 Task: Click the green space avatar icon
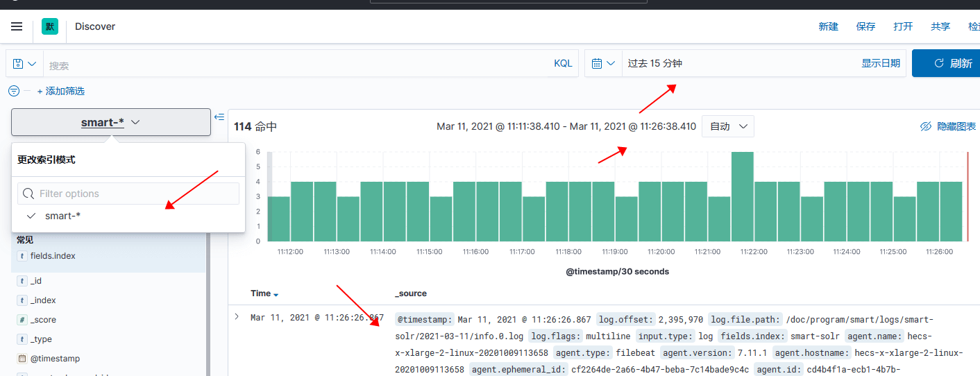(x=50, y=26)
